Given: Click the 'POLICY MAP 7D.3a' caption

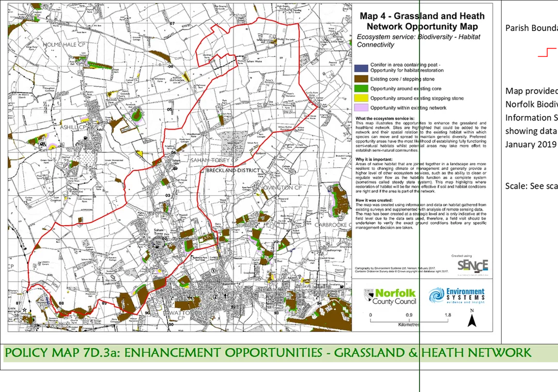Looking at the screenshot, I should click(x=268, y=353).
